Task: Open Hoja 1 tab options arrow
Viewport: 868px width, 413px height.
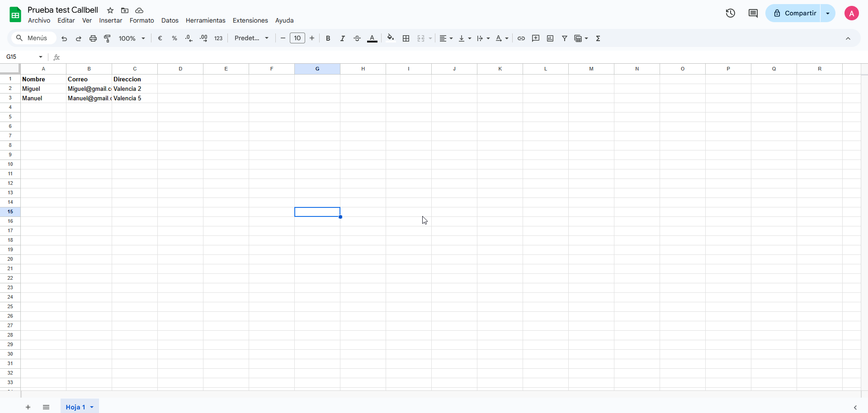Action: click(92, 407)
